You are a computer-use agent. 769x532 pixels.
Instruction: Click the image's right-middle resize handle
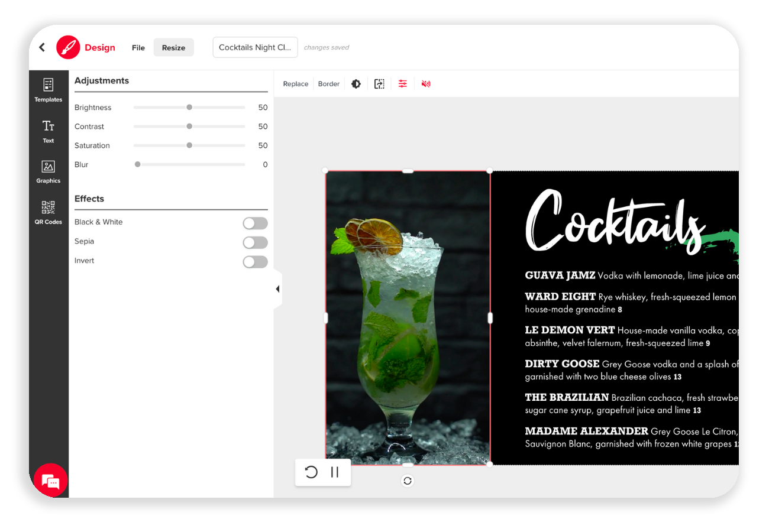tap(490, 318)
